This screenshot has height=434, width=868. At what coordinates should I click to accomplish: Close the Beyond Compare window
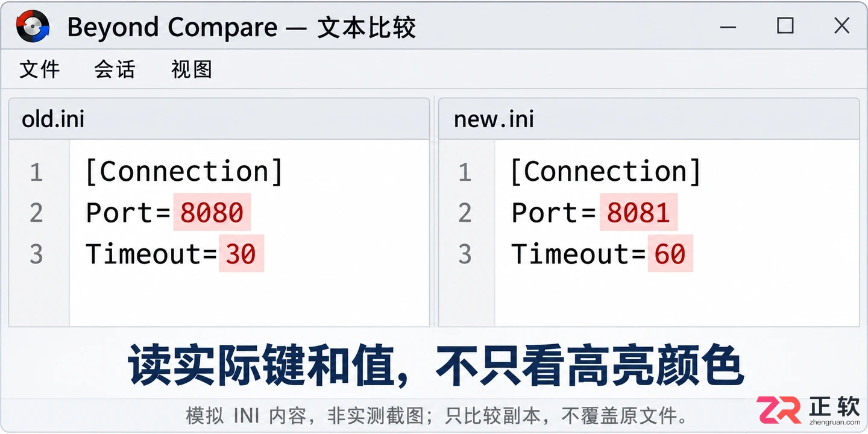(x=841, y=25)
